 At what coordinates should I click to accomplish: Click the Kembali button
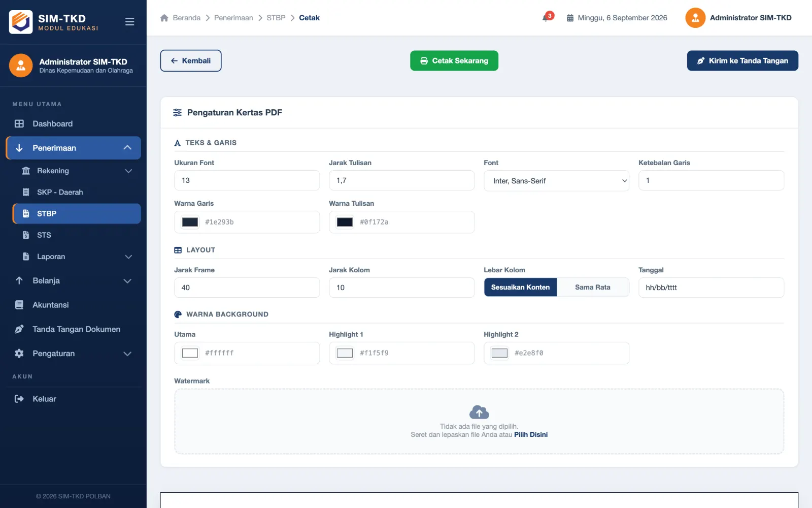(x=191, y=60)
